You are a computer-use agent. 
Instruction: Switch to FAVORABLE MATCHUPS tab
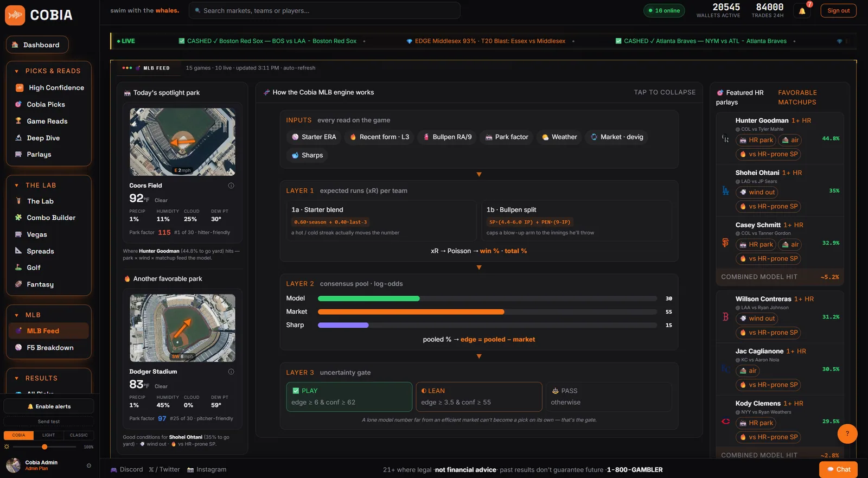797,97
